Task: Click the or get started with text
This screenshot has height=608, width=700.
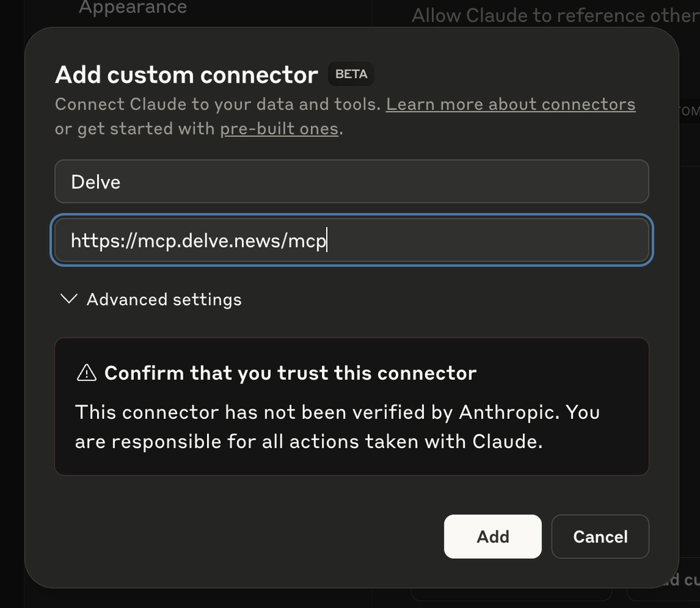Action: pos(135,128)
